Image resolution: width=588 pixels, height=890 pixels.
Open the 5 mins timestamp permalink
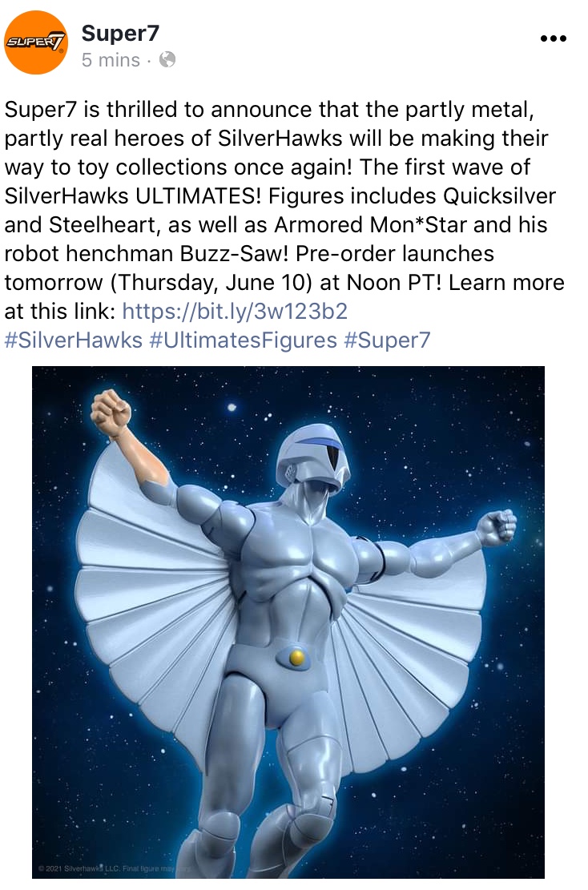point(111,59)
